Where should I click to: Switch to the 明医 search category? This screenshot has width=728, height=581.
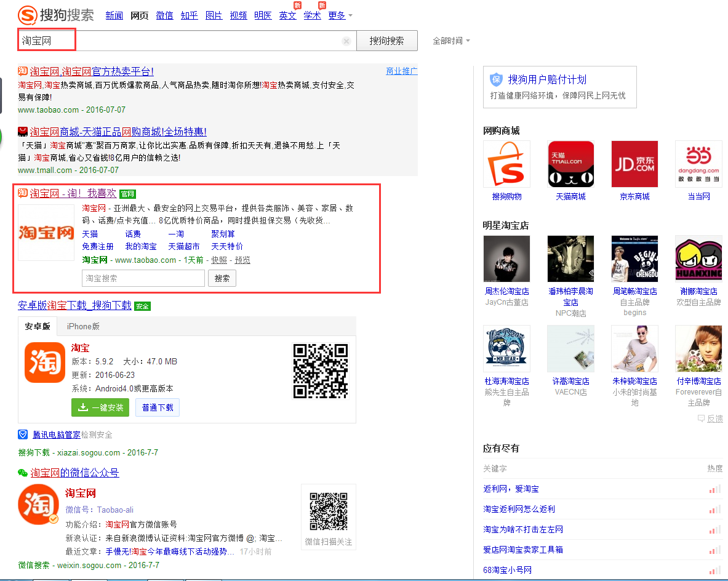(263, 15)
